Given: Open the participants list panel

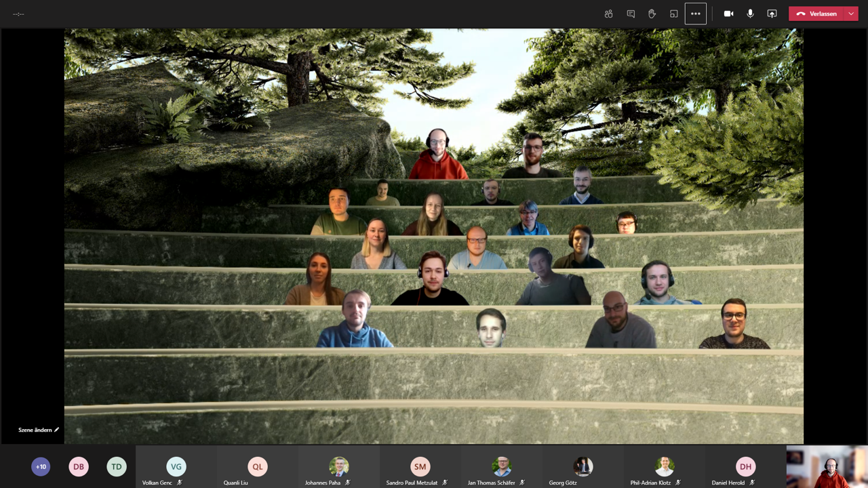Looking at the screenshot, I should 608,14.
